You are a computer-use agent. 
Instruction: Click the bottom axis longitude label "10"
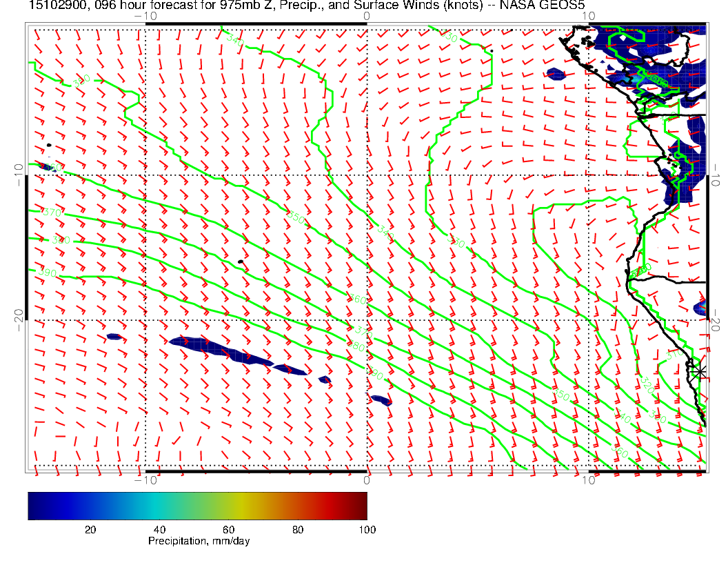pos(588,480)
